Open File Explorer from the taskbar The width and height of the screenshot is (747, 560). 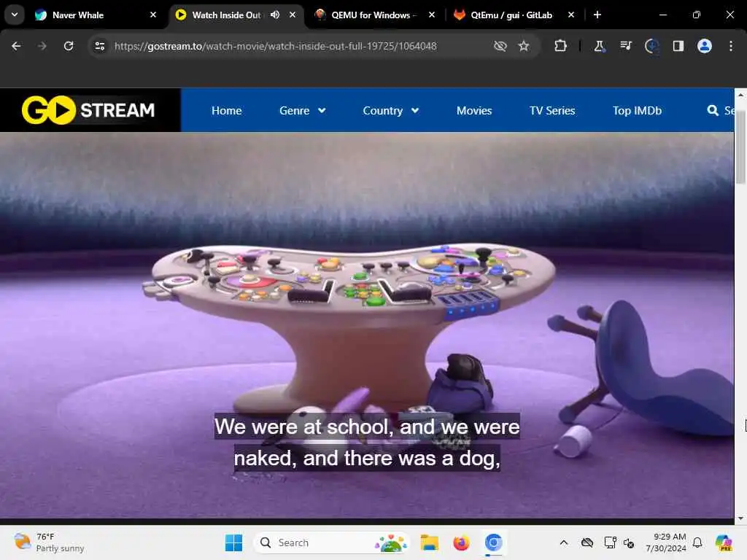point(429,542)
